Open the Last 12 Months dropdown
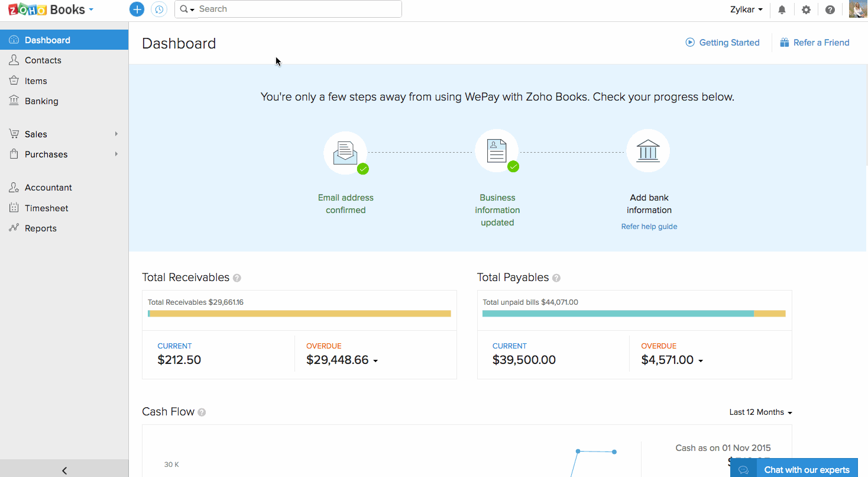The height and width of the screenshot is (477, 868). click(x=760, y=412)
